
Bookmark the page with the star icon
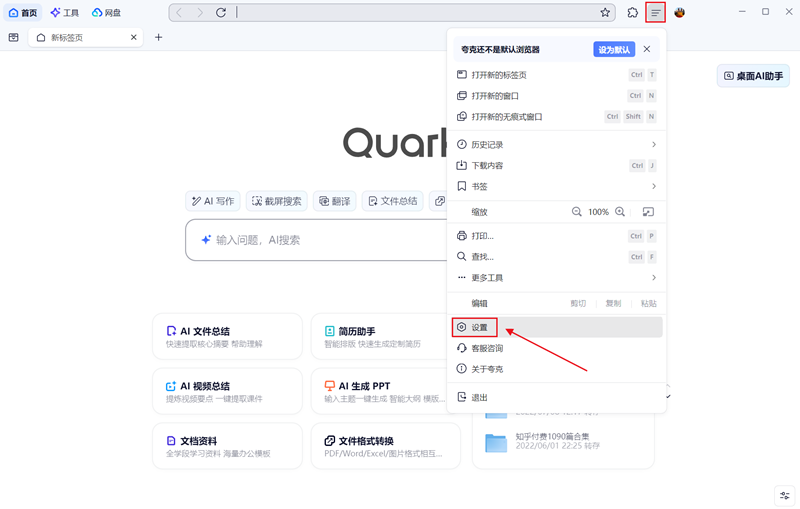605,13
